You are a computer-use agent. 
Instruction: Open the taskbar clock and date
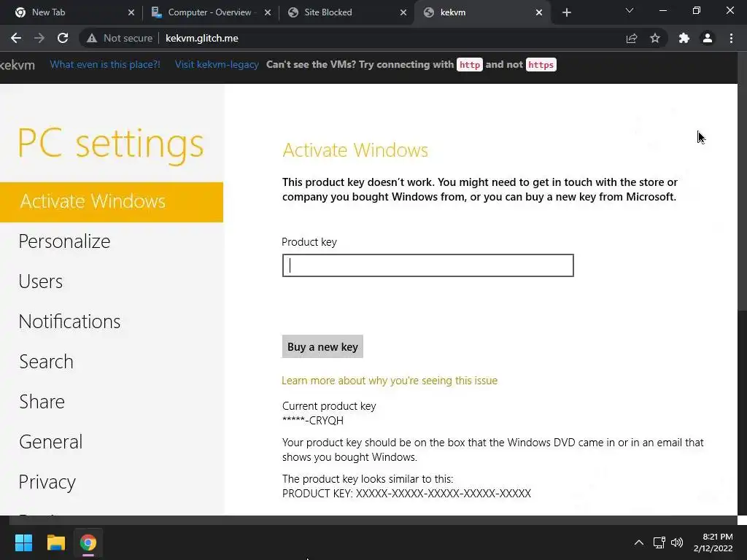click(713, 542)
